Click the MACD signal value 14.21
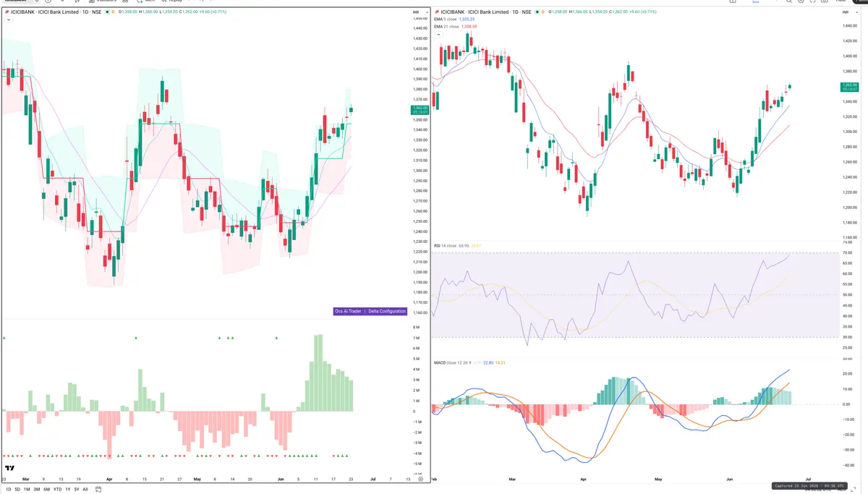The width and height of the screenshot is (868, 494). click(x=500, y=362)
